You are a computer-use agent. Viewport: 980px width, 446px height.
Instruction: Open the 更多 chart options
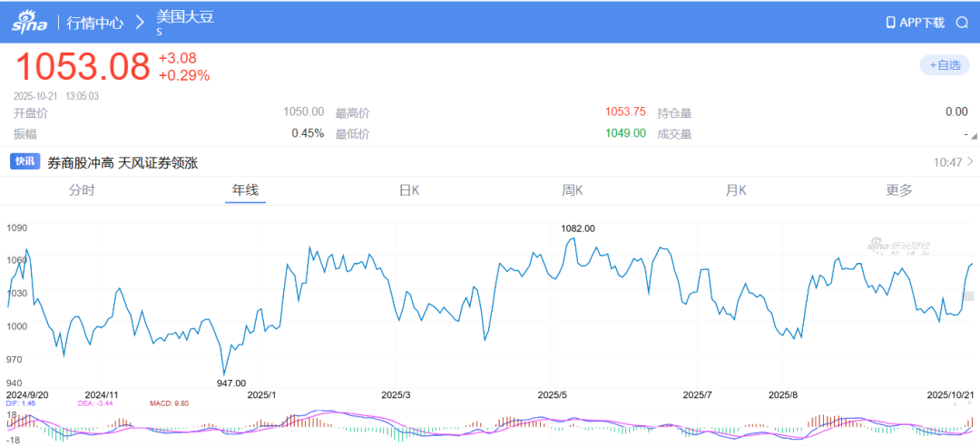899,190
